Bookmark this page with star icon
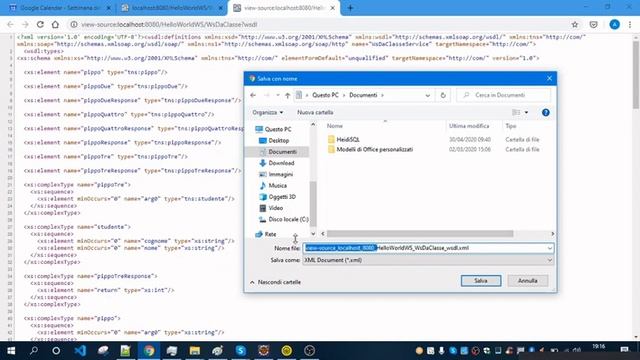This screenshot has height=360, width=640. coord(575,24)
